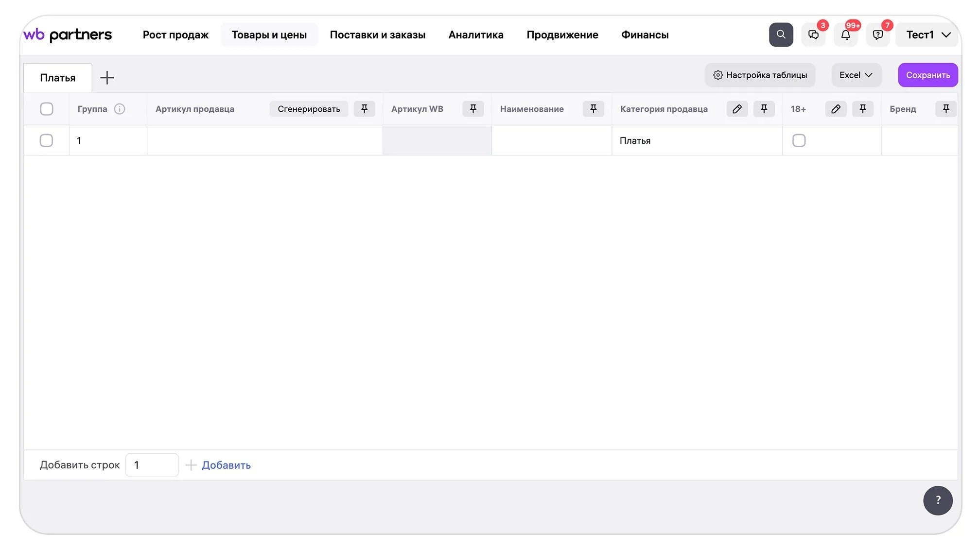This screenshot has height=548, width=980.
Task: Open Настройка таблицы settings
Action: [760, 75]
